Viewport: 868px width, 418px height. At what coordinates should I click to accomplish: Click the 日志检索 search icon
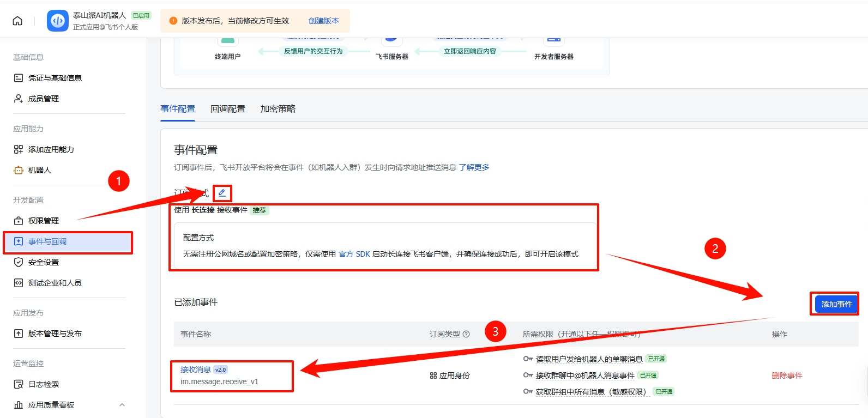tap(19, 384)
